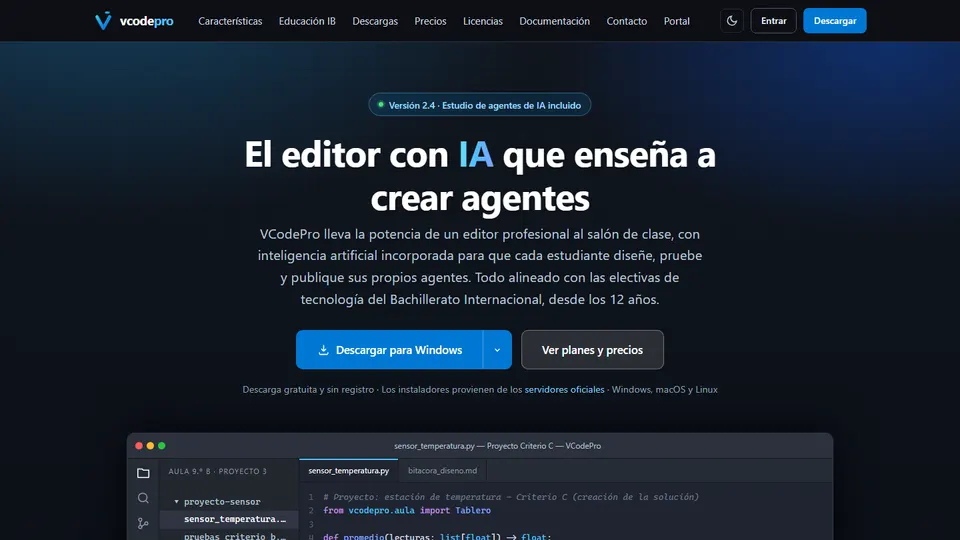This screenshot has width=960, height=540.
Task: Navigate to Licencias
Action: pyautogui.click(x=482, y=21)
